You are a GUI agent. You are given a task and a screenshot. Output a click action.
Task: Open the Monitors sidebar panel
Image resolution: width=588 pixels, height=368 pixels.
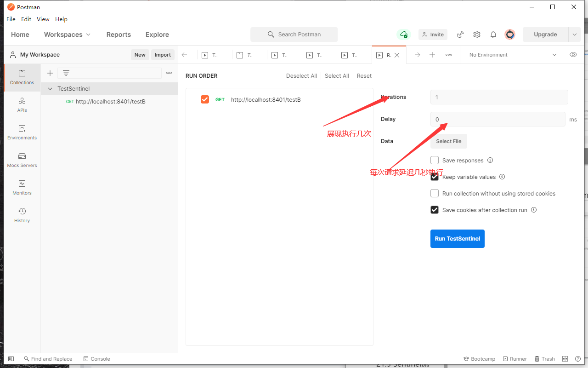point(22,187)
